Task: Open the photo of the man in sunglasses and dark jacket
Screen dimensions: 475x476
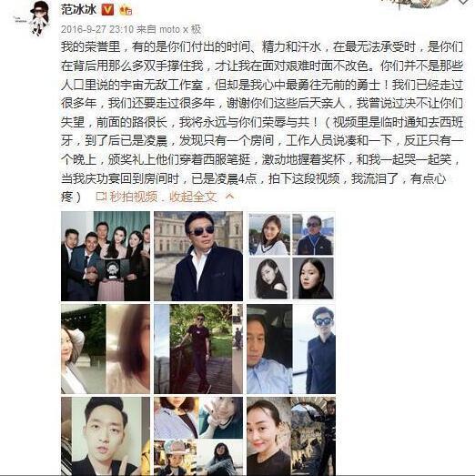Action: (x=198, y=257)
